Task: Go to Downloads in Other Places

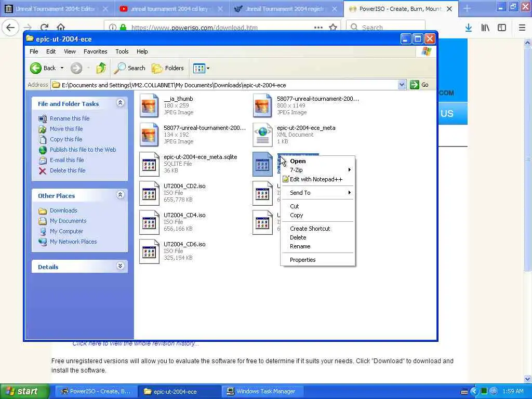Action: click(63, 211)
